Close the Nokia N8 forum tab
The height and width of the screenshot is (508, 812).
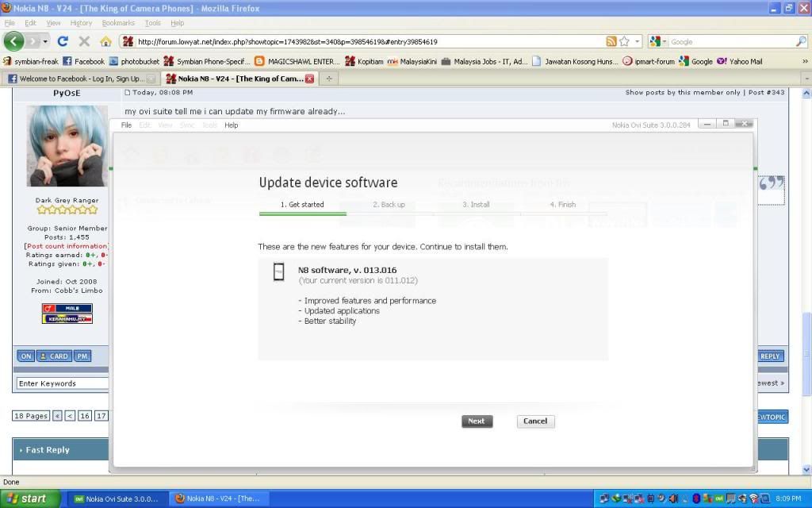tap(309, 79)
